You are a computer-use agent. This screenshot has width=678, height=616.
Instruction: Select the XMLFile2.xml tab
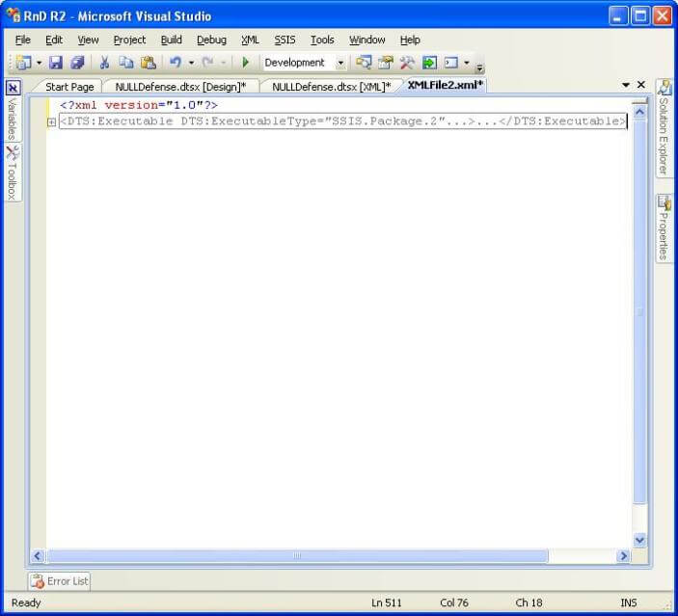[445, 85]
